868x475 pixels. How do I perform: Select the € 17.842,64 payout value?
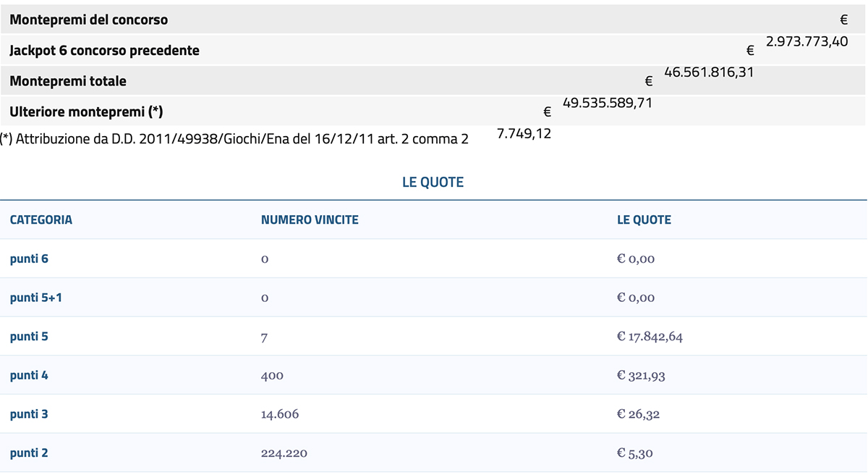649,337
